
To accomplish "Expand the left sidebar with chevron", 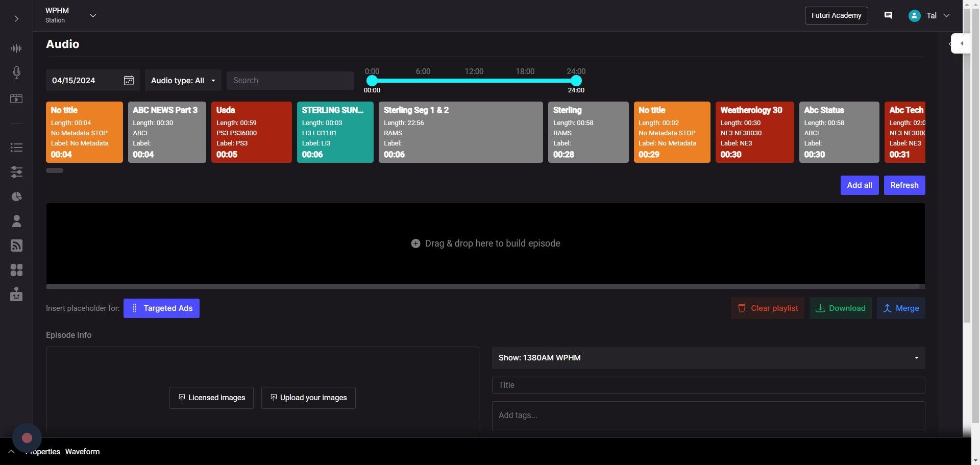I will [x=16, y=19].
